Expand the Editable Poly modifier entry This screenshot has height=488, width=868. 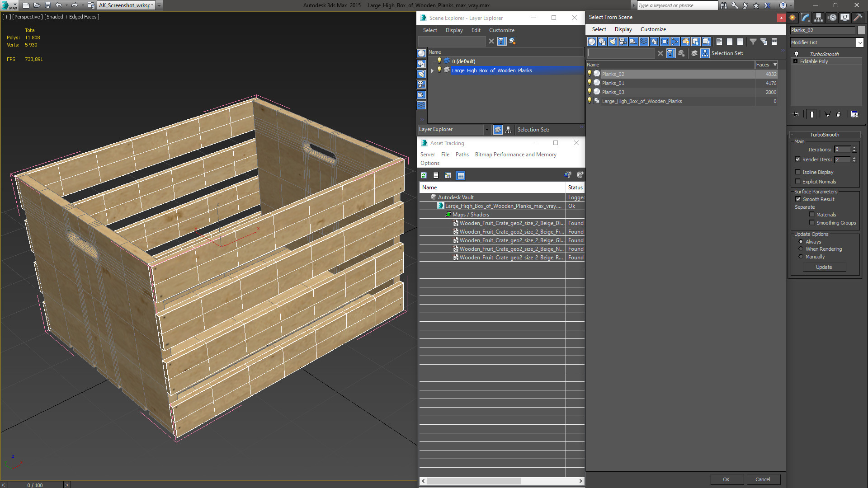point(795,61)
